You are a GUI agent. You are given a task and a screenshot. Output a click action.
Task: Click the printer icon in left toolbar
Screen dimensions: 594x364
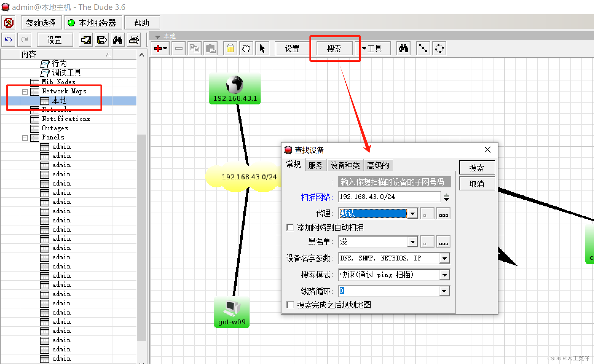134,40
